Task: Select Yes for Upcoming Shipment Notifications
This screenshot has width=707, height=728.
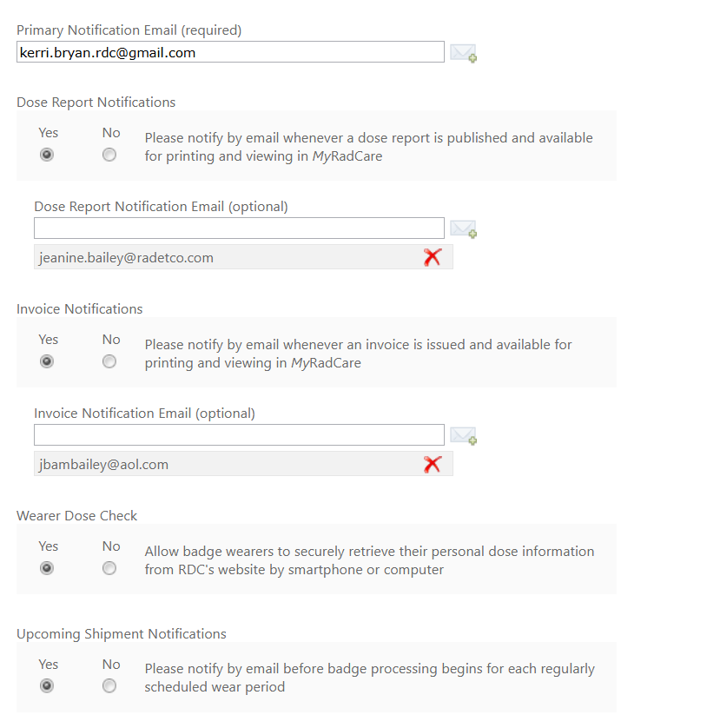Action: (x=46, y=685)
